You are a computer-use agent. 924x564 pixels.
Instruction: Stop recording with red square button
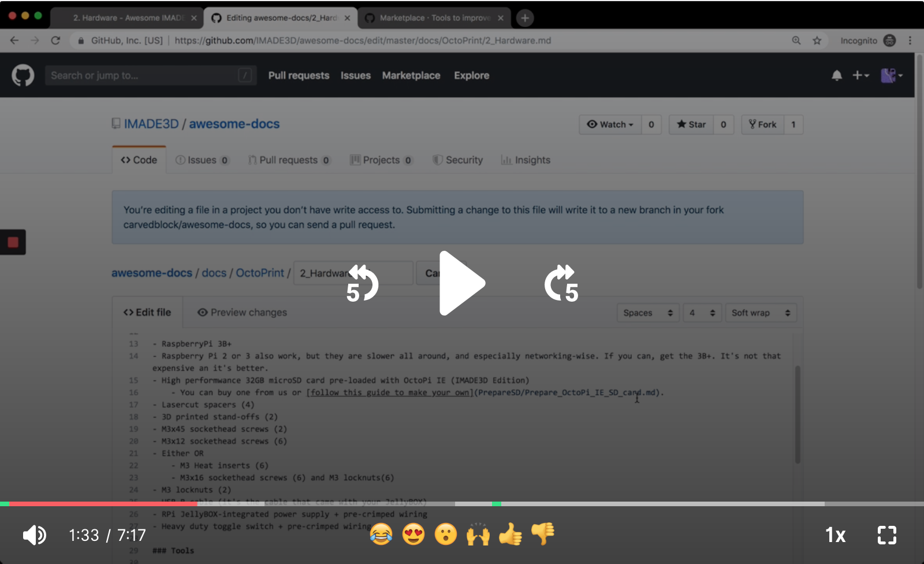(13, 242)
